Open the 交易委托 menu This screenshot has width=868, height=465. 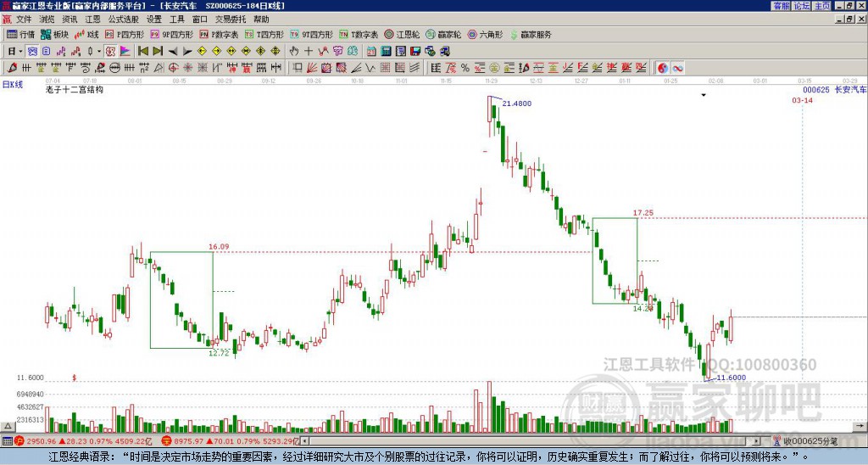[x=231, y=20]
